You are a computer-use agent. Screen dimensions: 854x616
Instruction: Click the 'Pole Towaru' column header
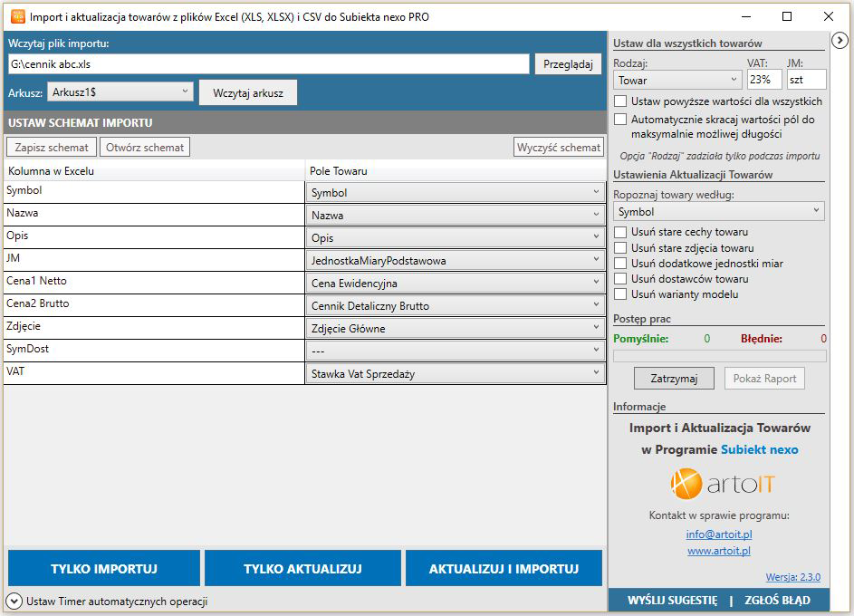coord(456,171)
